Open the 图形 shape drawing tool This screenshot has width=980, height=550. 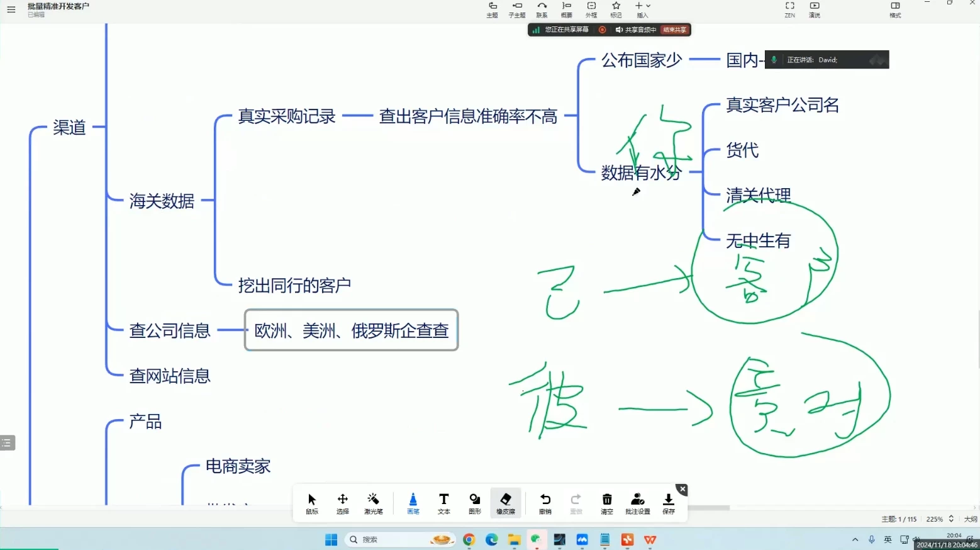[x=474, y=503]
